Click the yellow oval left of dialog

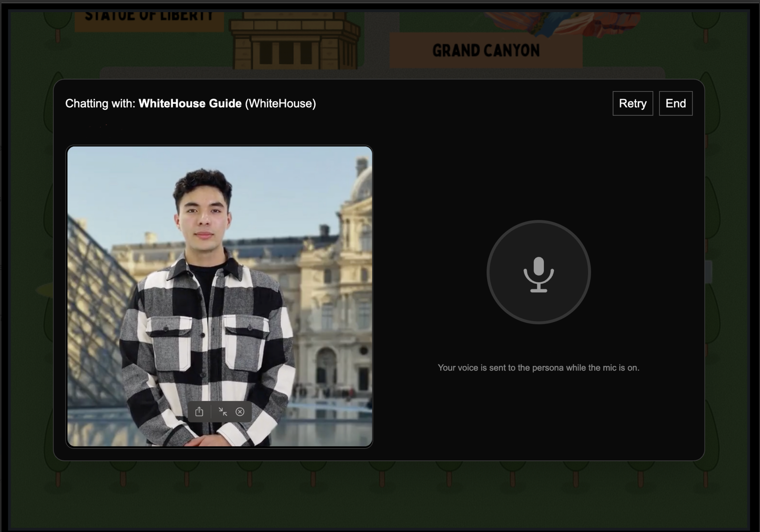45,290
